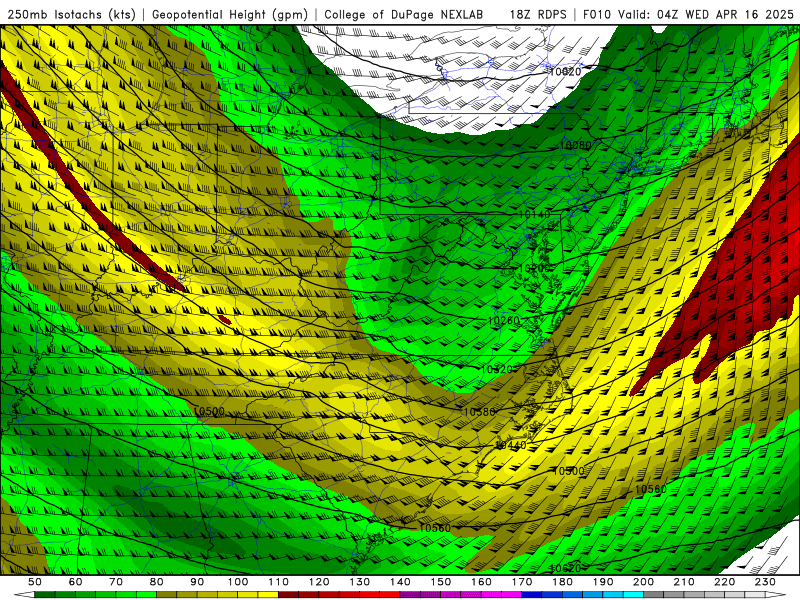Click the 170 legend value
The height and width of the screenshot is (600, 800).
(x=522, y=582)
